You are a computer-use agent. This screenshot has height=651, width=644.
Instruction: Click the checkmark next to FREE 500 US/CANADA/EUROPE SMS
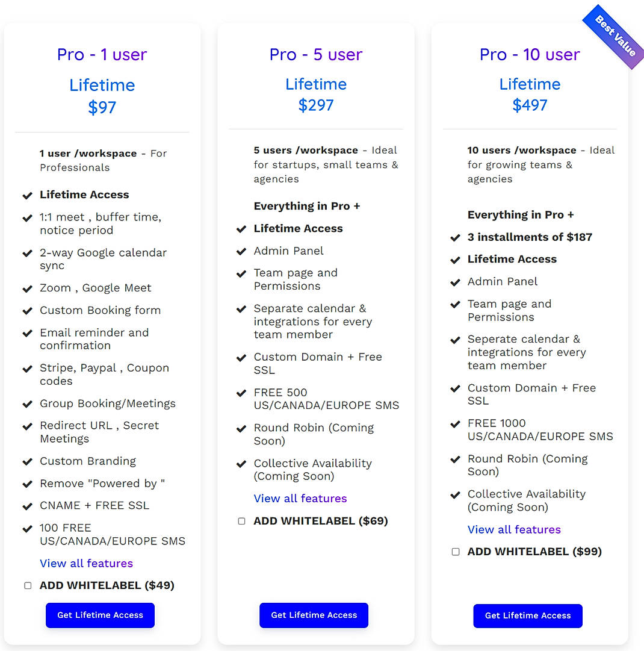coord(241,393)
